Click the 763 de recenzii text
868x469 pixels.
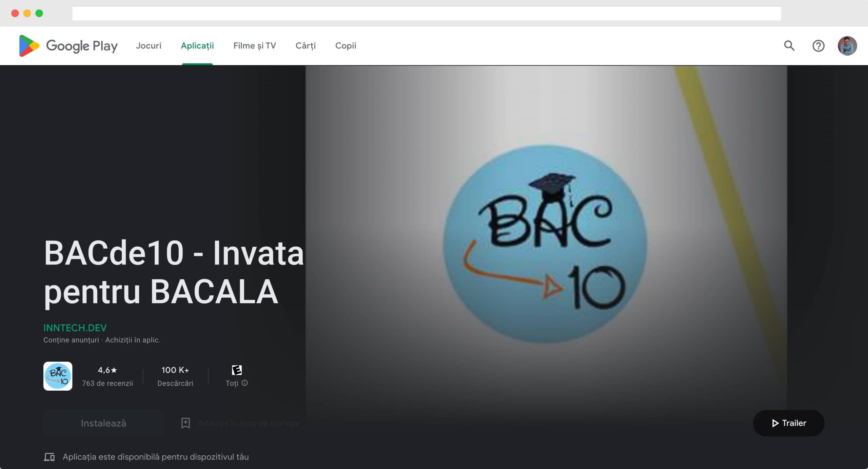click(107, 383)
